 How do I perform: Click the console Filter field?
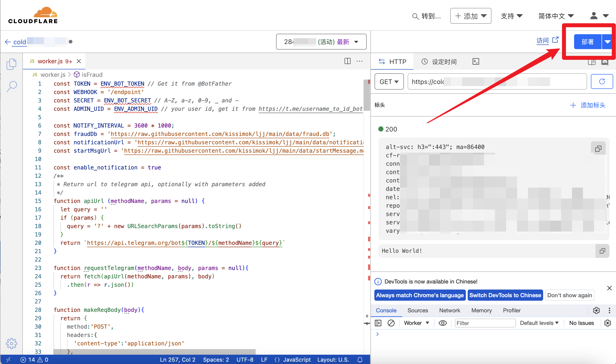tap(485, 323)
